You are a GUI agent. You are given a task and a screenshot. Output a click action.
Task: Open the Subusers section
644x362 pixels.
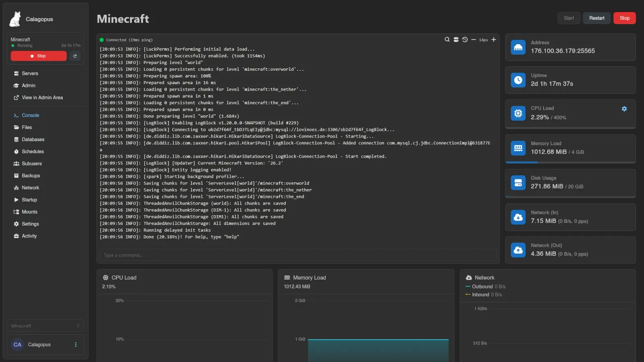(x=45, y=164)
